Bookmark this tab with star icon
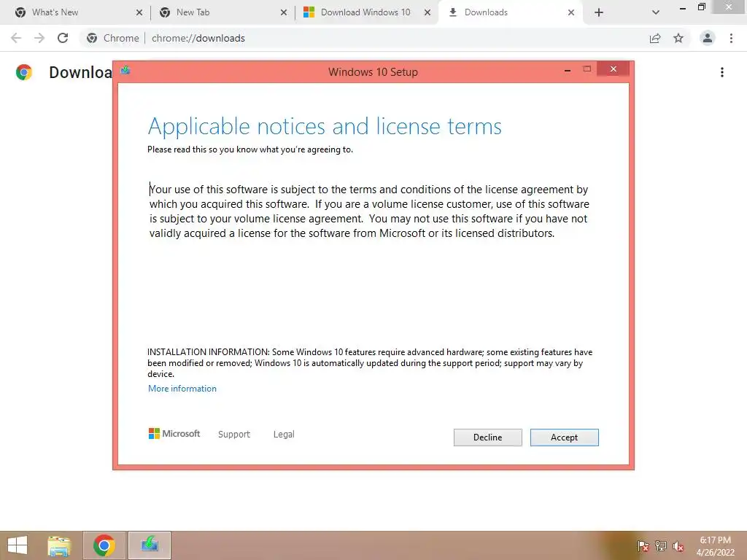The height and width of the screenshot is (560, 747). coord(678,38)
